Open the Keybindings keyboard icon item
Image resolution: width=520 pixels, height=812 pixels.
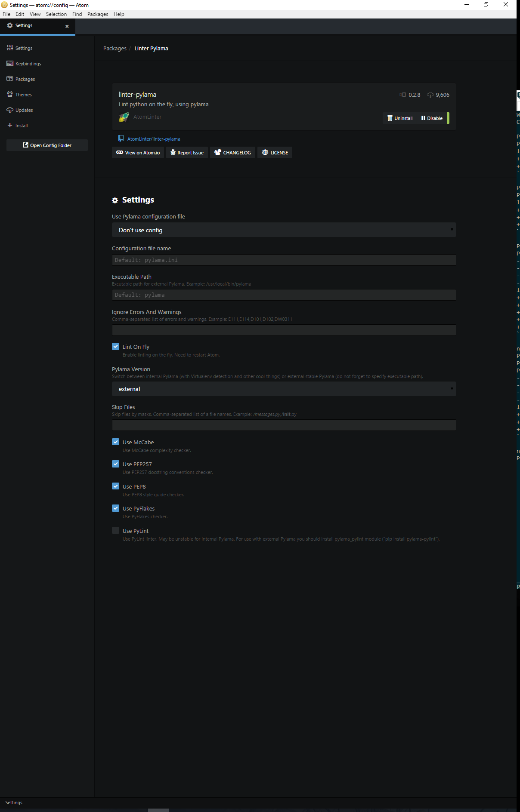pos(24,64)
